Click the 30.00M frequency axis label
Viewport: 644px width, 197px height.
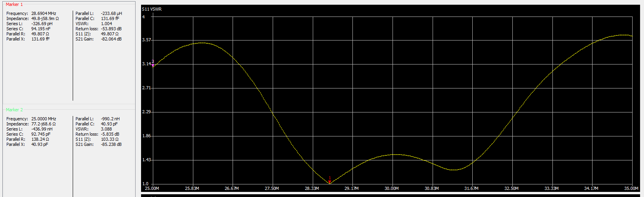pos(392,188)
